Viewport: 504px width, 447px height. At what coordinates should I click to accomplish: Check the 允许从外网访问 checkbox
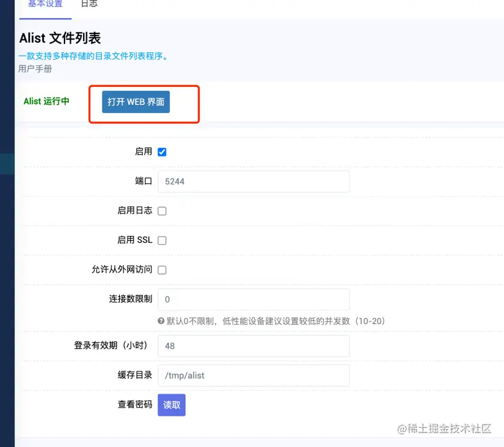[x=162, y=270]
